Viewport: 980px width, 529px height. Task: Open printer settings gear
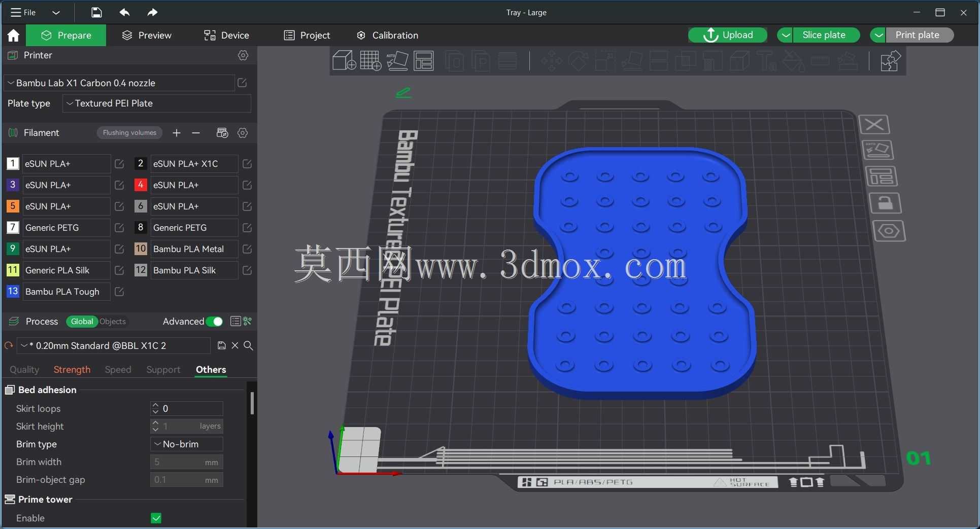coord(243,55)
